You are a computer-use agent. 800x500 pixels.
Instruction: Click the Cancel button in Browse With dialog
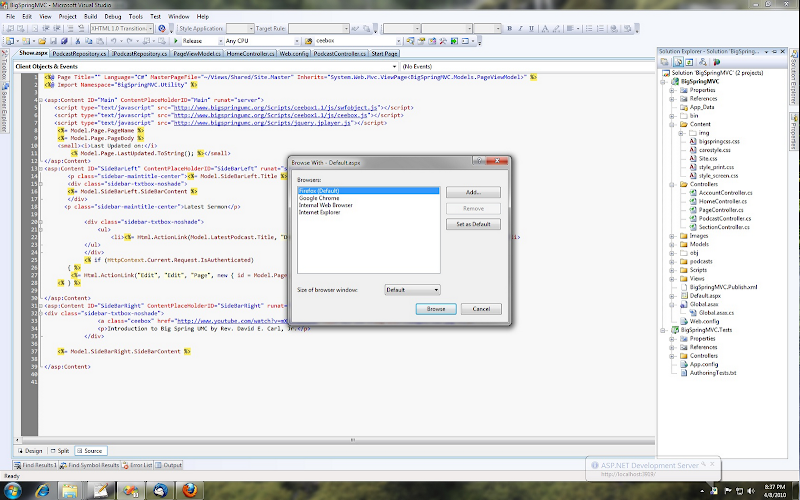click(x=480, y=309)
